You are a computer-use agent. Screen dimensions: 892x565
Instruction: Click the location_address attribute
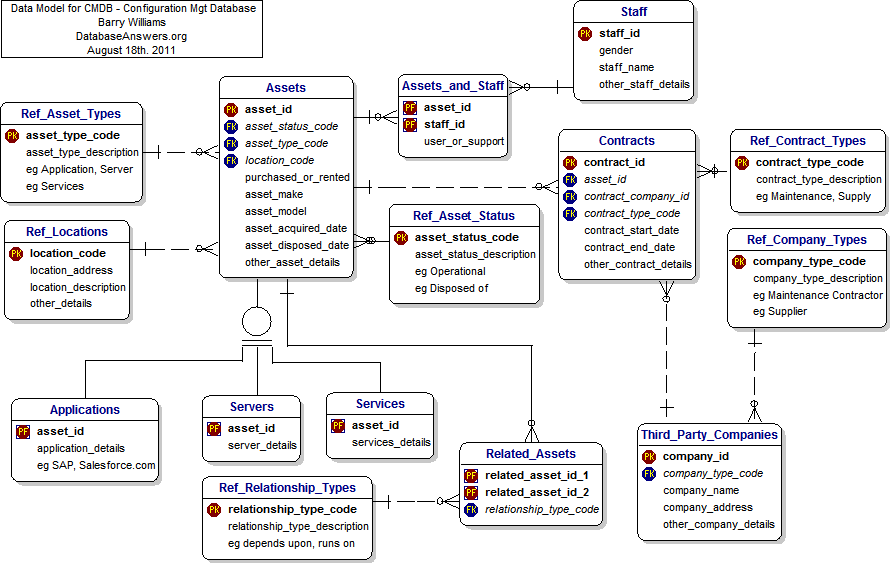pyautogui.click(x=71, y=270)
